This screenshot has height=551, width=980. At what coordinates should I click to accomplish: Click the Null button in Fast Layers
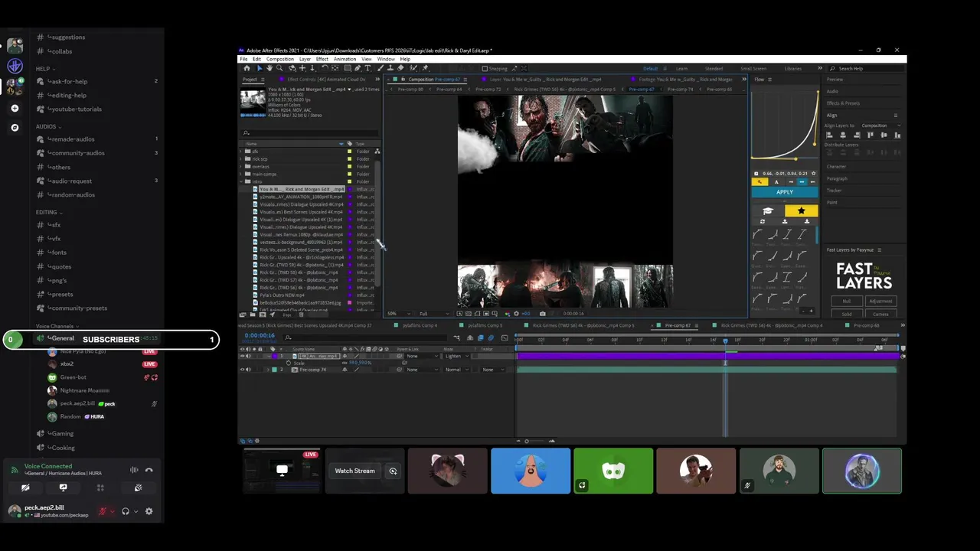click(847, 301)
